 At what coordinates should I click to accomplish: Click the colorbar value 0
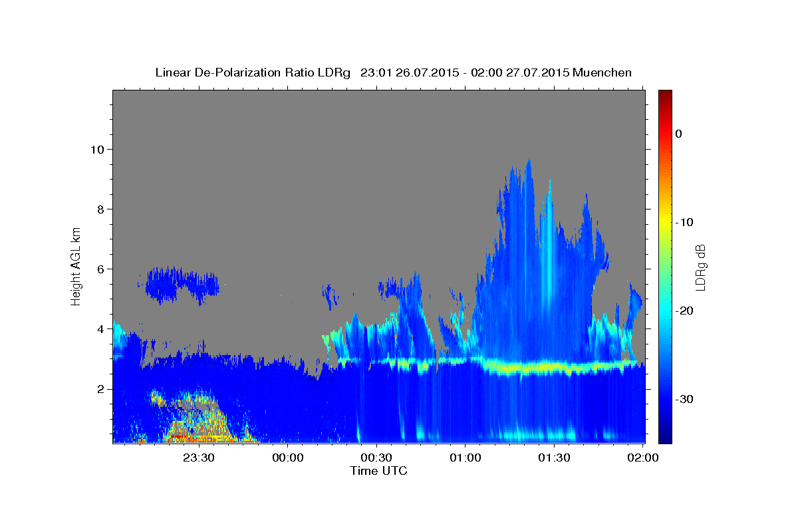pos(678,134)
